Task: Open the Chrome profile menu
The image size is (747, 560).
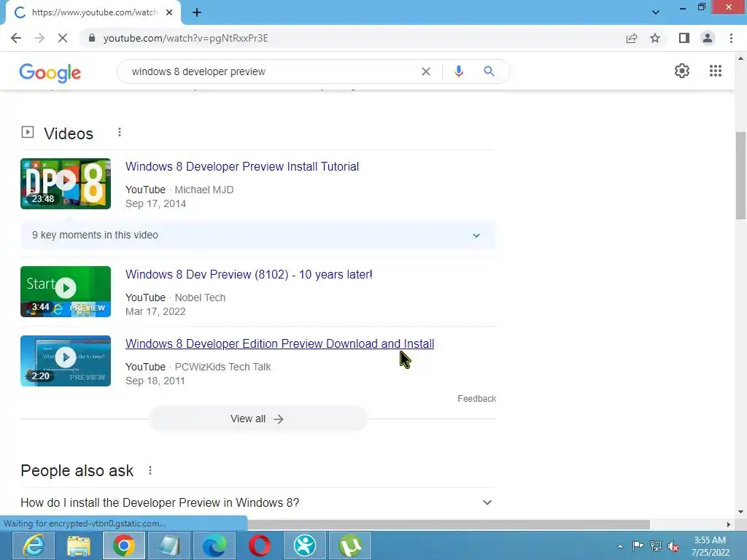Action: point(708,38)
